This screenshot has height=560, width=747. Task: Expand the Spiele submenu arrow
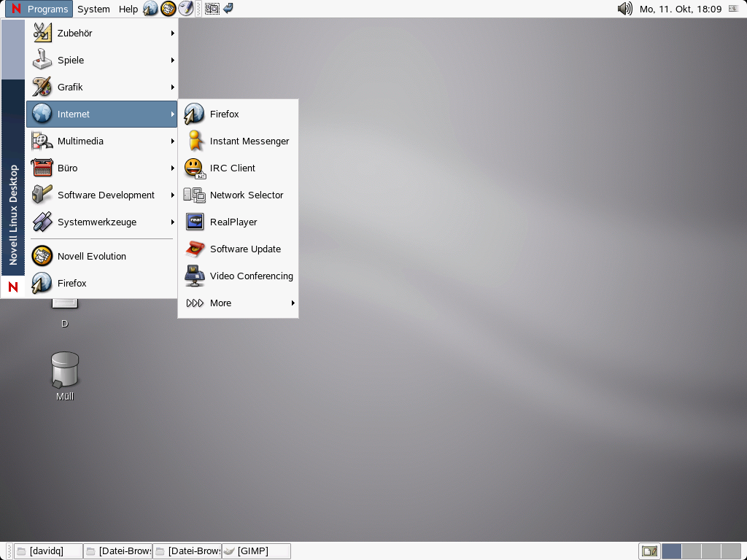[x=172, y=60]
